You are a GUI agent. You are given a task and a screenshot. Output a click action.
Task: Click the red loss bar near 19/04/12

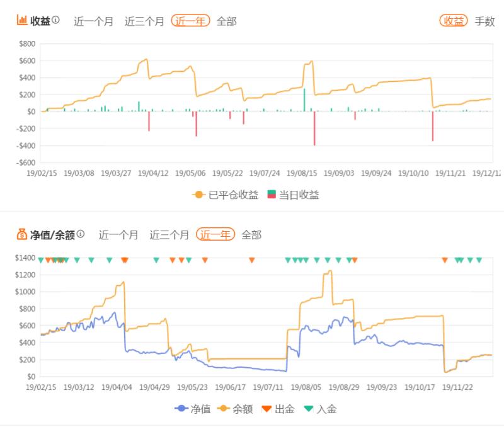[149, 121]
